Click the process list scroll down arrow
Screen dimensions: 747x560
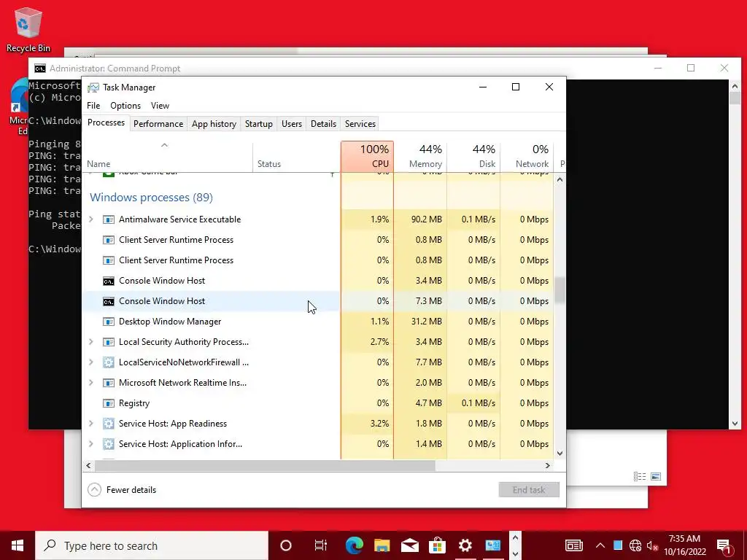[x=560, y=454]
